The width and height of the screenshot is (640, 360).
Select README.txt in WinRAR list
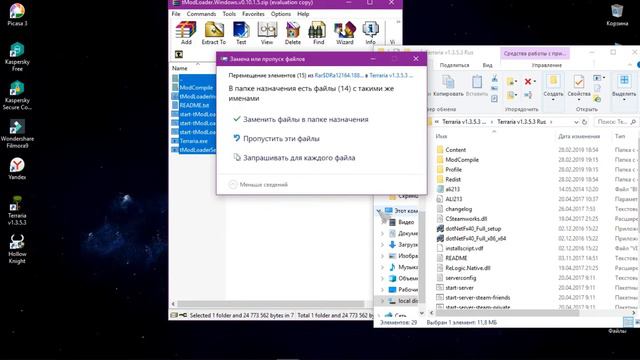(x=193, y=105)
